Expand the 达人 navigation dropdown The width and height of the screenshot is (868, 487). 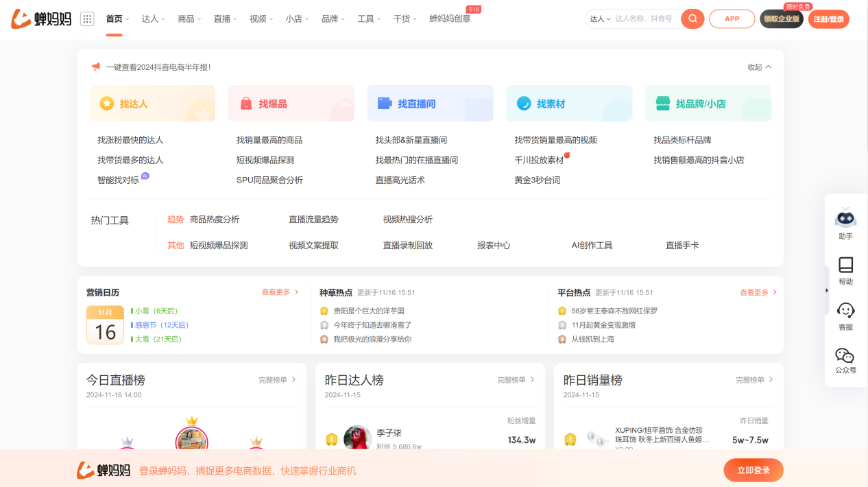tap(154, 19)
